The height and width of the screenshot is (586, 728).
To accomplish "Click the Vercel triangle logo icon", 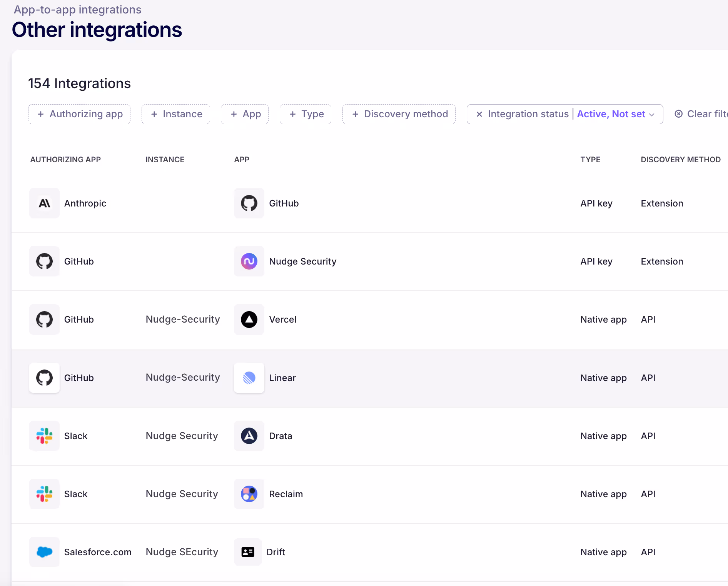I will [x=249, y=320].
